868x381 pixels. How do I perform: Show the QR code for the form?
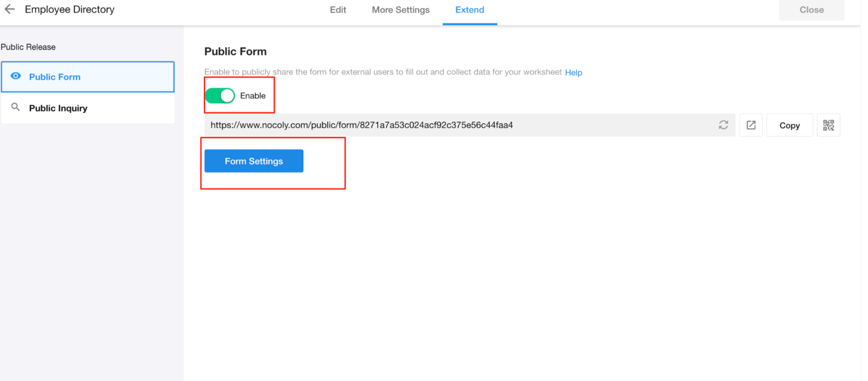click(x=828, y=125)
